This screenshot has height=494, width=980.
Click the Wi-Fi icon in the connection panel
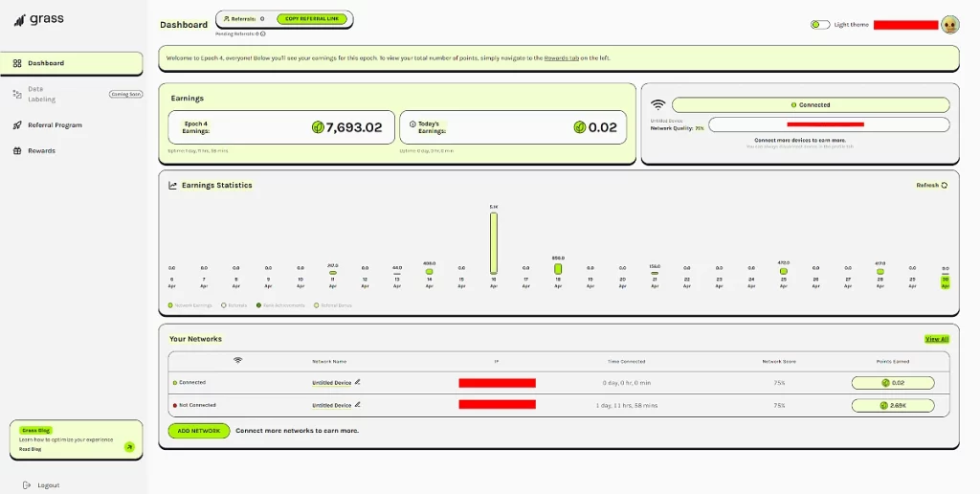[657, 105]
